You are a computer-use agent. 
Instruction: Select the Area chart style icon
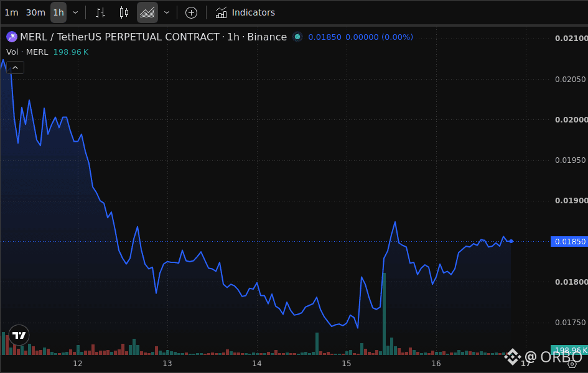147,12
